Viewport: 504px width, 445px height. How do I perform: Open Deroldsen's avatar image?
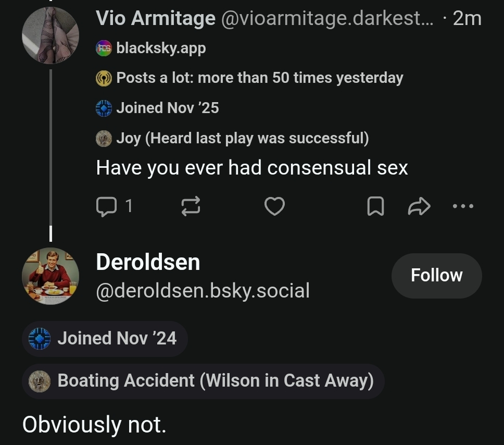pos(51,276)
